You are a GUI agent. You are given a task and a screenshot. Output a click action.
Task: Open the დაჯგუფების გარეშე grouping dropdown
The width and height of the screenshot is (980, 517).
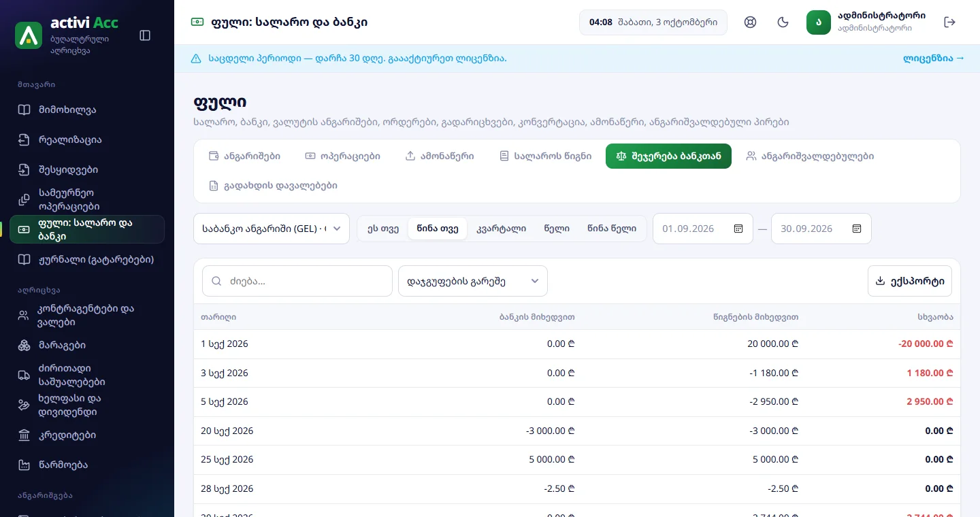[473, 281]
